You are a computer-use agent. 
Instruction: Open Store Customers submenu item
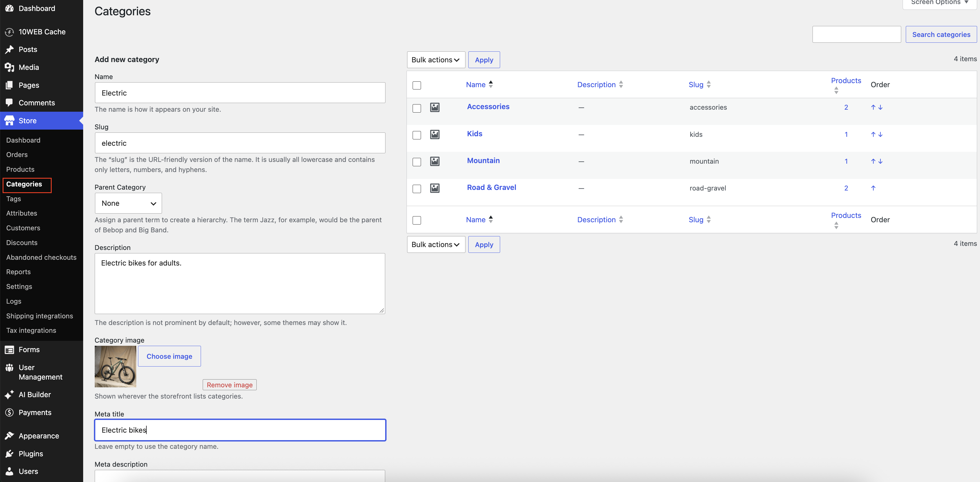[x=23, y=228]
